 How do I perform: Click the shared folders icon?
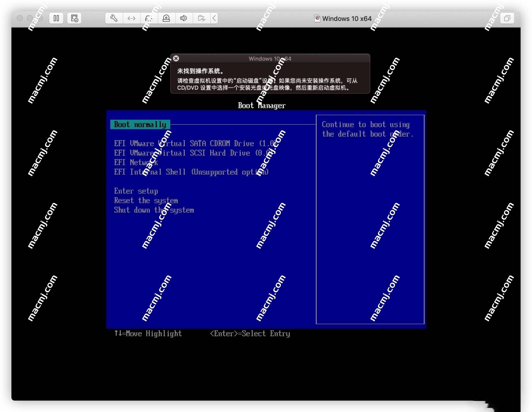coord(202,18)
